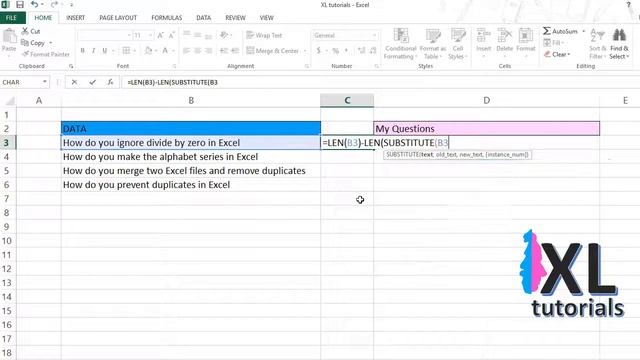Viewport: 640px width, 360px height.
Task: Click the Undo arrow icon
Action: [35, 5]
